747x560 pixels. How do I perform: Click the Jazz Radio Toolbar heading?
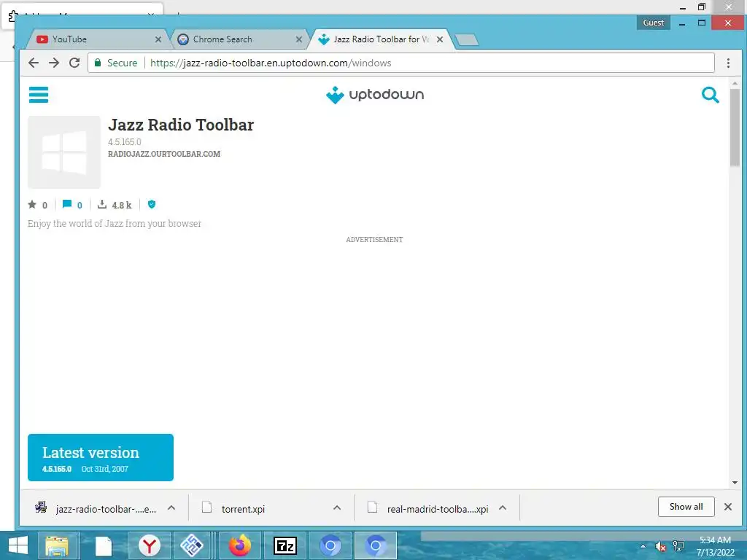pos(181,125)
